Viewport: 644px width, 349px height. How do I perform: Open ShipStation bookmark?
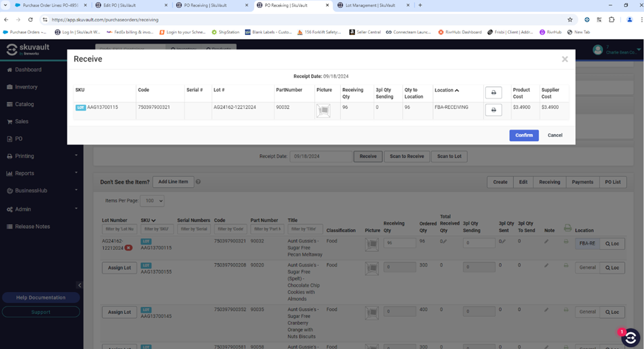point(226,32)
